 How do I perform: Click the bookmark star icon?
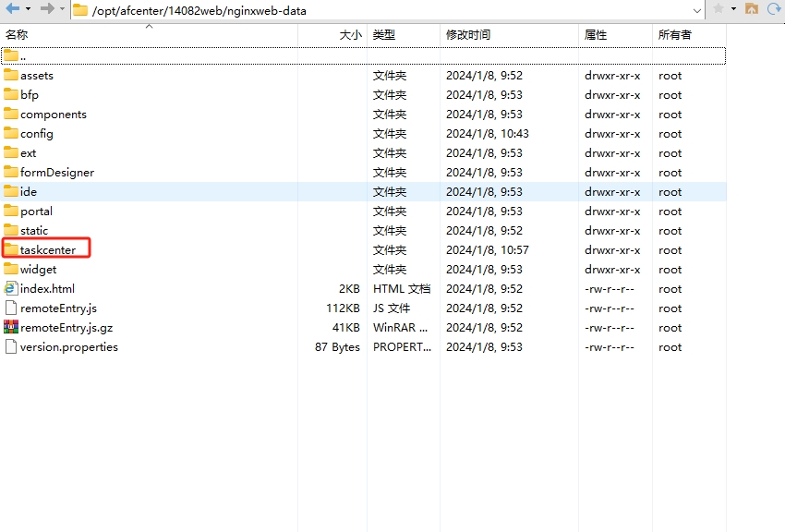tap(719, 9)
